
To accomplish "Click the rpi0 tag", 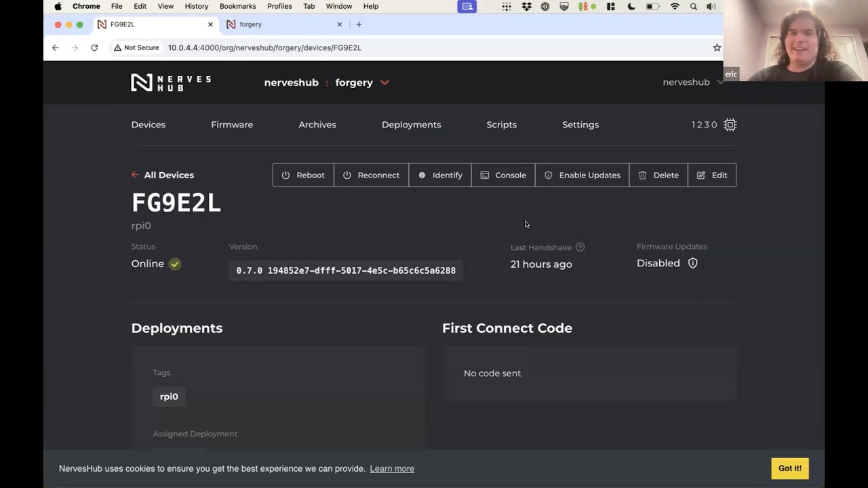I will [169, 396].
